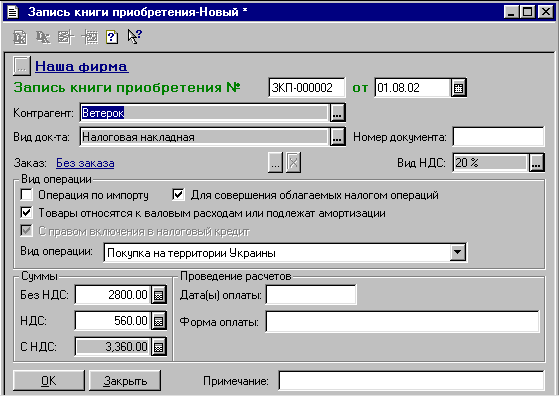Viewport: 559px width, 396px height.
Task: Minimize the window
Action: (511, 12)
